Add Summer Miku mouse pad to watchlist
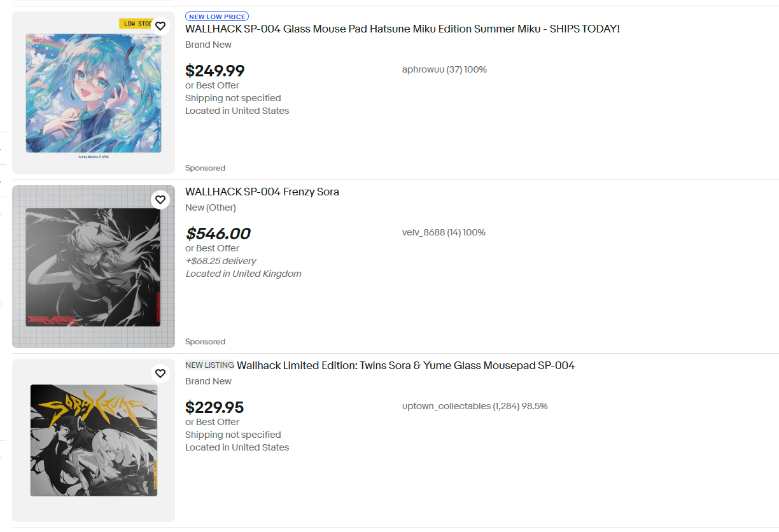This screenshot has width=779, height=532. tap(160, 26)
